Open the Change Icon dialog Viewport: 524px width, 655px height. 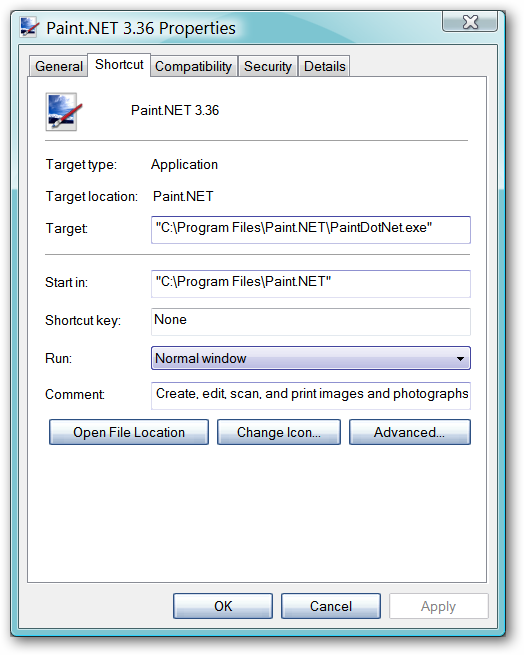pos(279,432)
